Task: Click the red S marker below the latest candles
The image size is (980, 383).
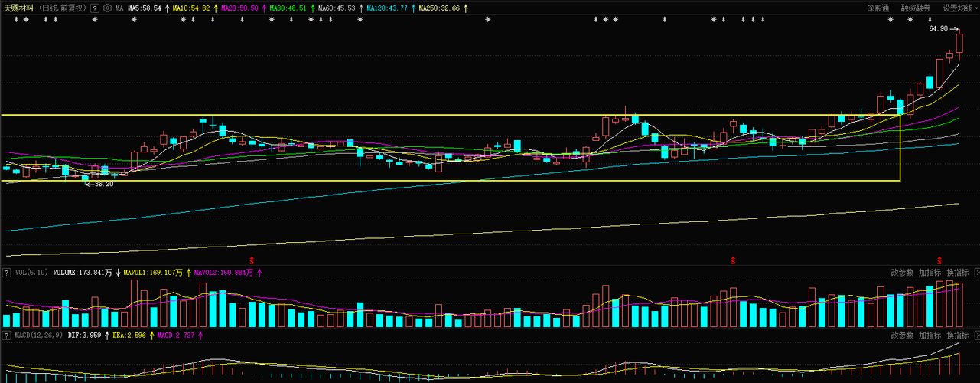Action: point(938,261)
